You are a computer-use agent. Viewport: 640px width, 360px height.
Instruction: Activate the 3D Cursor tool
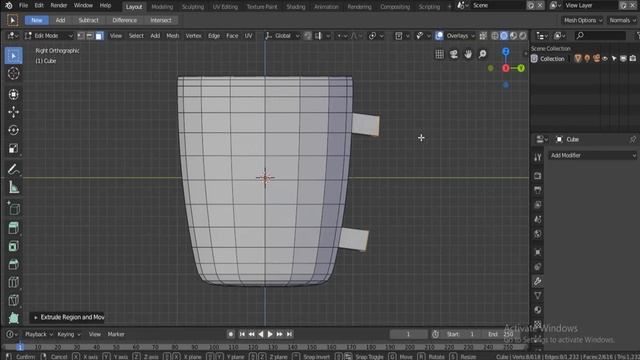point(13,73)
